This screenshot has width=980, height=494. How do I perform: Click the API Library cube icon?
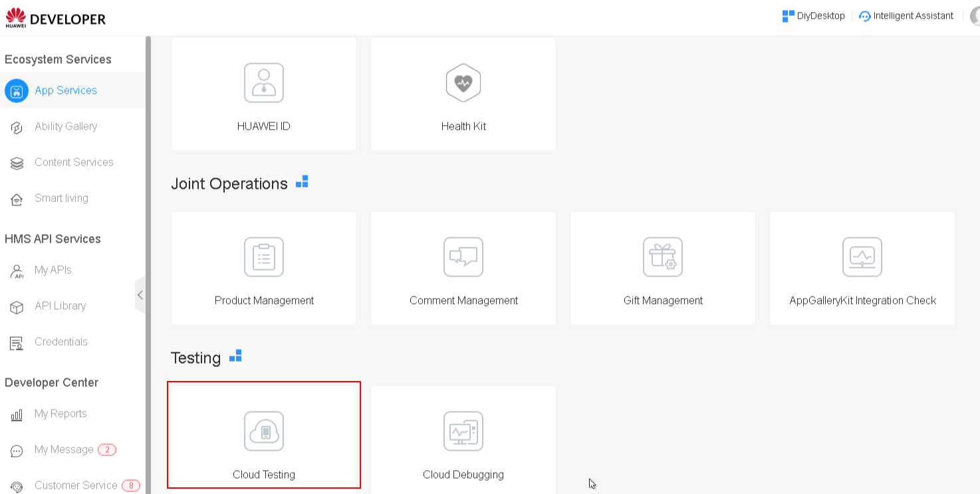tap(17, 307)
